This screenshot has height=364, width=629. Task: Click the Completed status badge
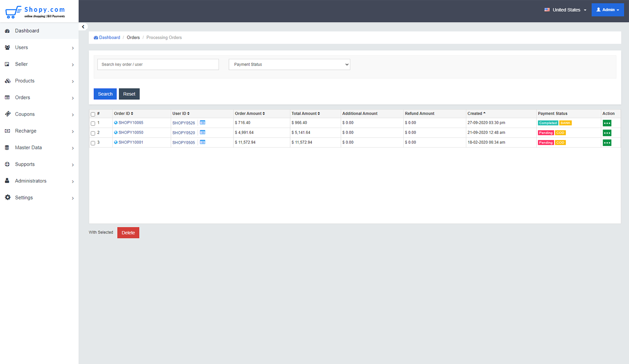(x=548, y=123)
